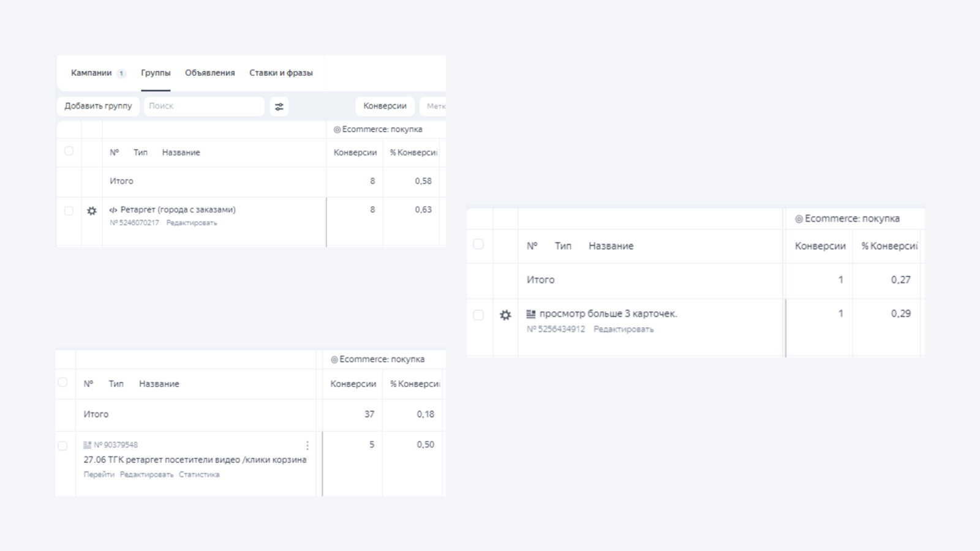Open gear settings for просмотр больше 3 карточек
Viewport: 980px width, 551px height.
tap(505, 315)
